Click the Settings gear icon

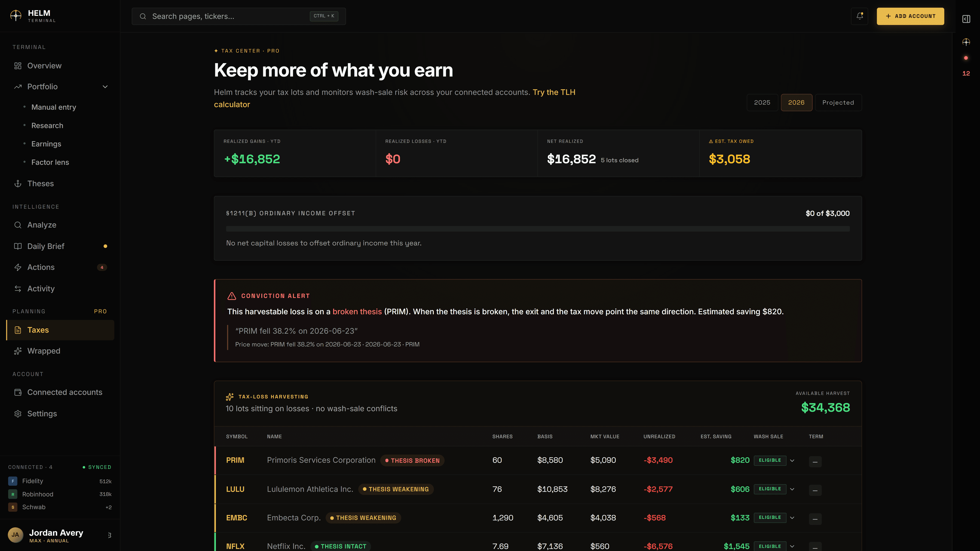(18, 414)
